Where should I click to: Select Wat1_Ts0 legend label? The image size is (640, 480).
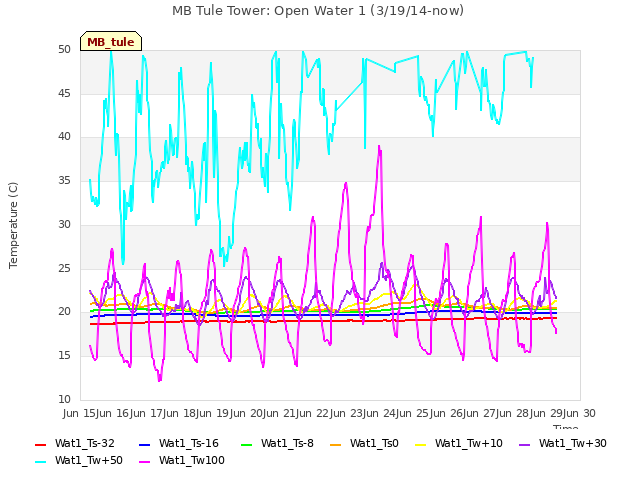[x=374, y=443]
